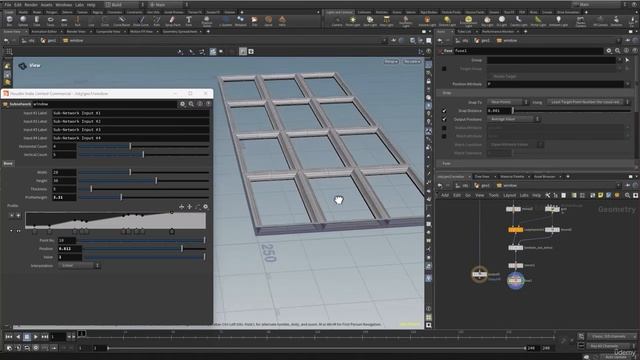
Task: Select the Torus shelf tool
Action: [50, 20]
